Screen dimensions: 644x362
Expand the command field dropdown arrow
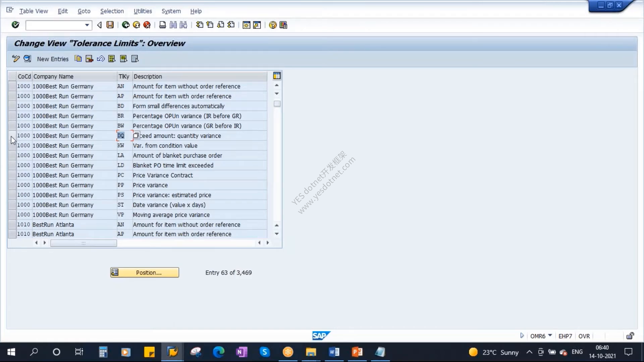pyautogui.click(x=87, y=25)
